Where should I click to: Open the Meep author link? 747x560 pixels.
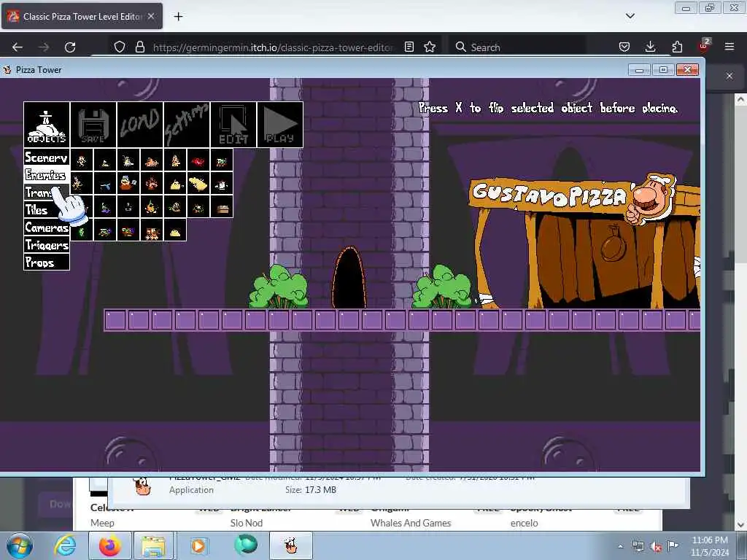click(x=102, y=523)
